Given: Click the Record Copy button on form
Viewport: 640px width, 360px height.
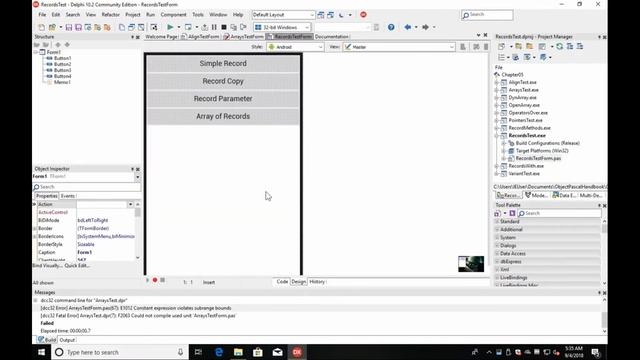Looking at the screenshot, I should (x=223, y=81).
